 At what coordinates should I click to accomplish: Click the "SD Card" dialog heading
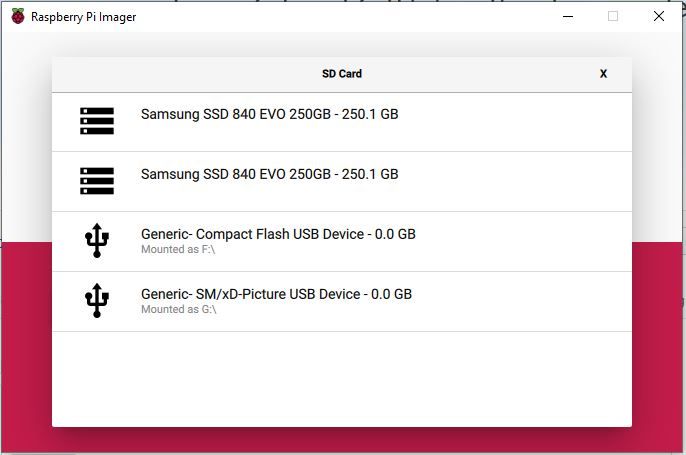tap(341, 74)
